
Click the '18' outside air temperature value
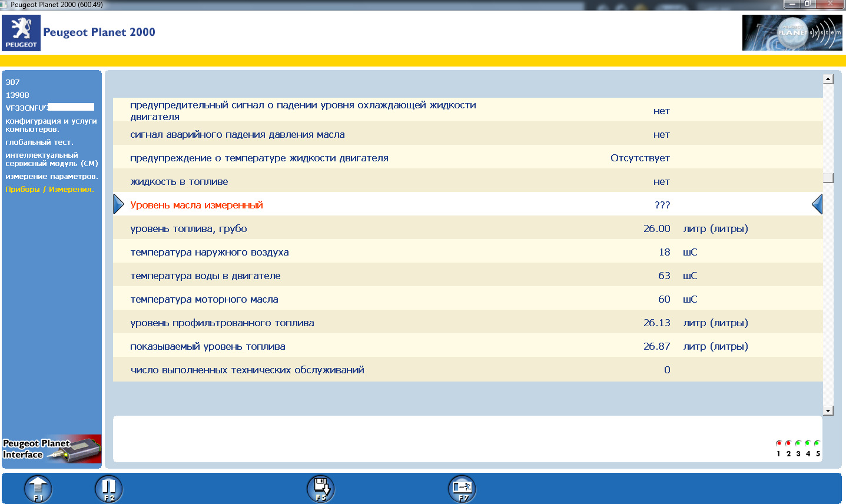[664, 252]
